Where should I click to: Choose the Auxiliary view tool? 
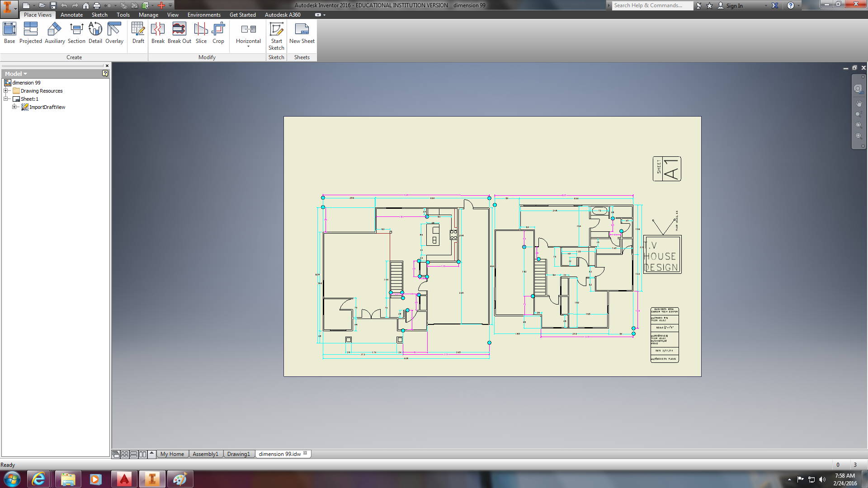[x=55, y=33]
